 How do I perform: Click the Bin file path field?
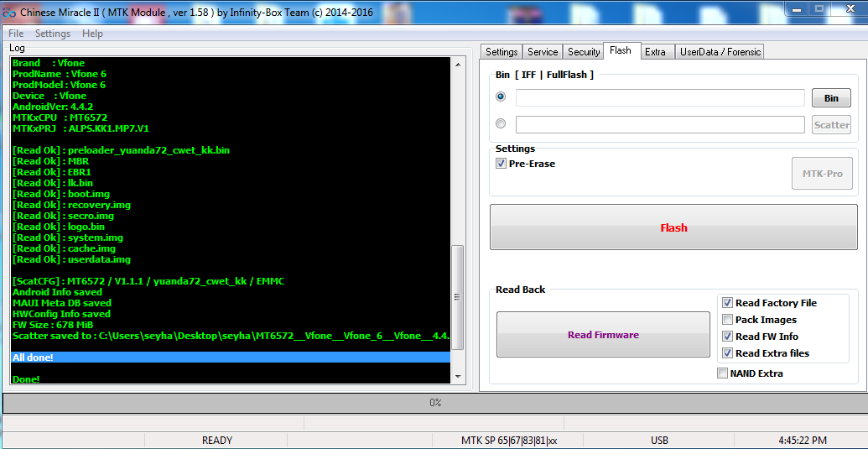(660, 97)
